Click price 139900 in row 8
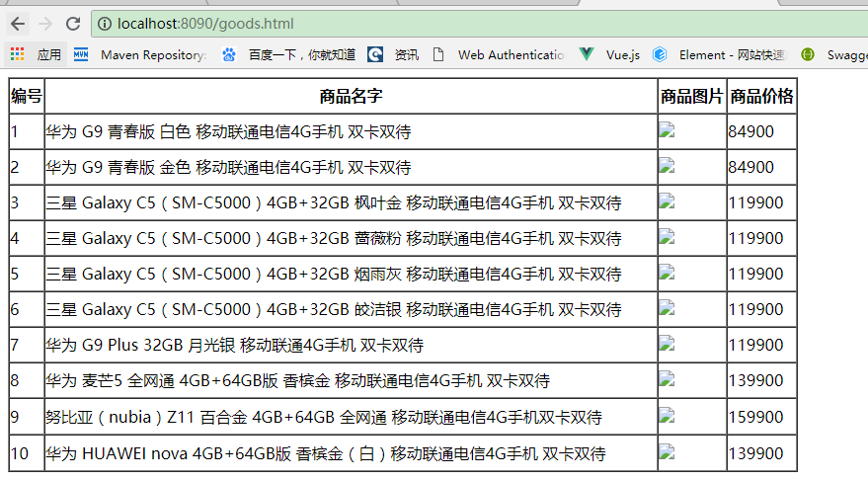 [756, 381]
